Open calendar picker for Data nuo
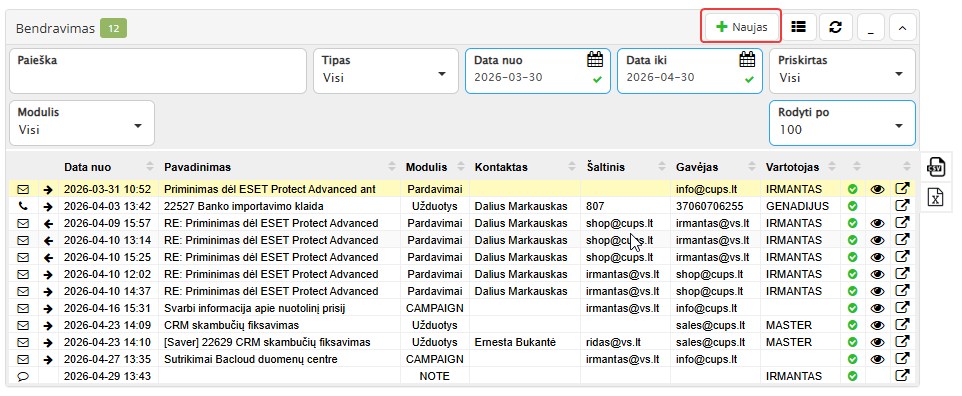Viewport: 962px width, 396px height. click(x=595, y=60)
